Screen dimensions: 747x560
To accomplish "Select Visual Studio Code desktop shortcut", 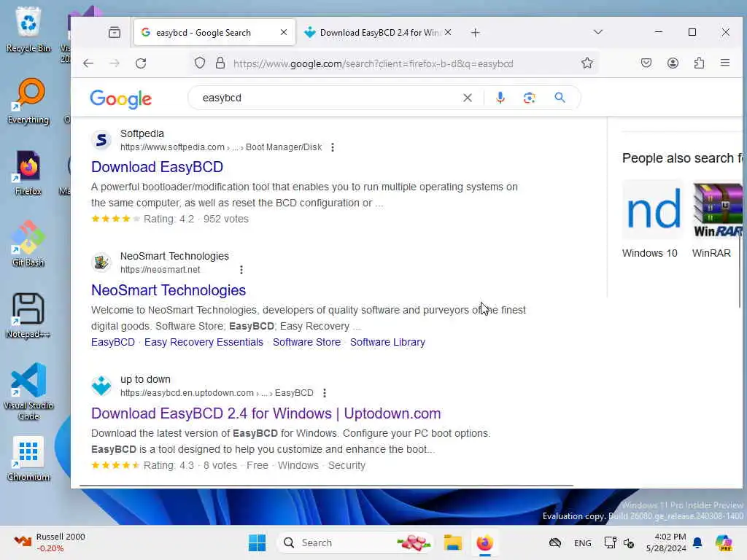I will coord(28,392).
